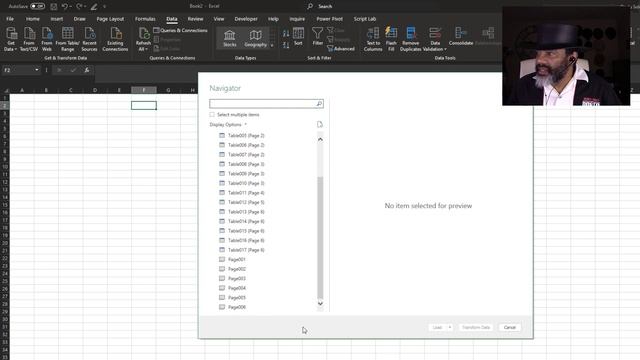
Task: Select Page003 in Navigator list
Action: pyautogui.click(x=237, y=278)
